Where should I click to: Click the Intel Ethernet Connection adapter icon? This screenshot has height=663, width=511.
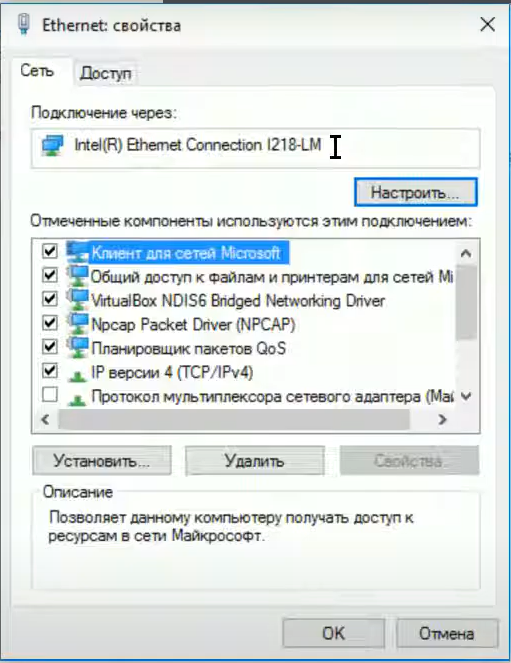[52, 145]
